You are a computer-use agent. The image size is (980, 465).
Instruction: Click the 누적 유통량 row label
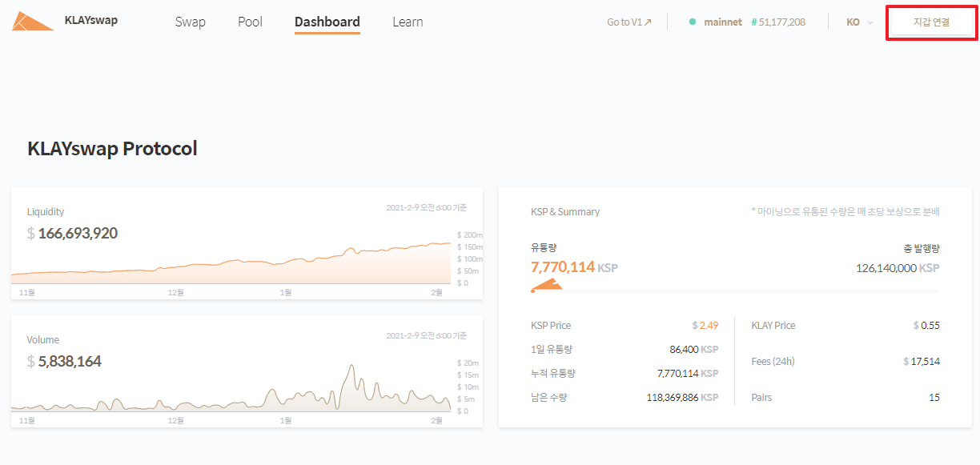553,374
